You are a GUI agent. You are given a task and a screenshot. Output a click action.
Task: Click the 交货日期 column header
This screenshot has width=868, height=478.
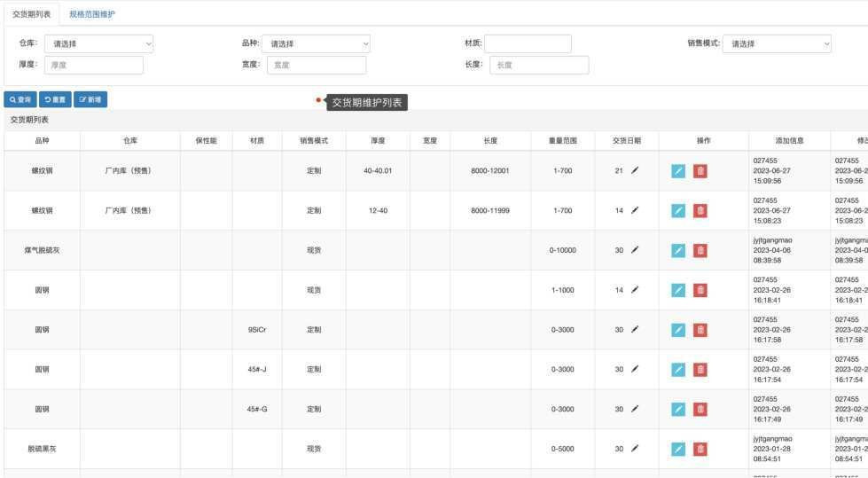coord(627,141)
